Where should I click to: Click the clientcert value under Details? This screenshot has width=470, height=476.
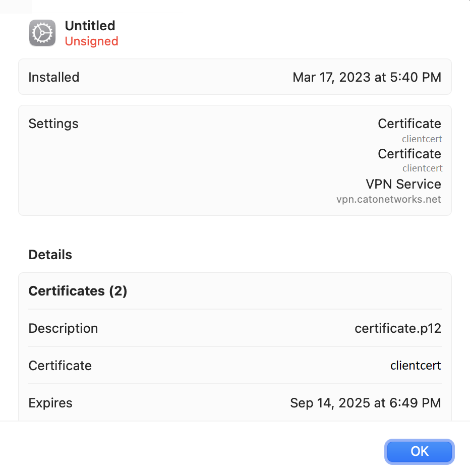click(415, 366)
